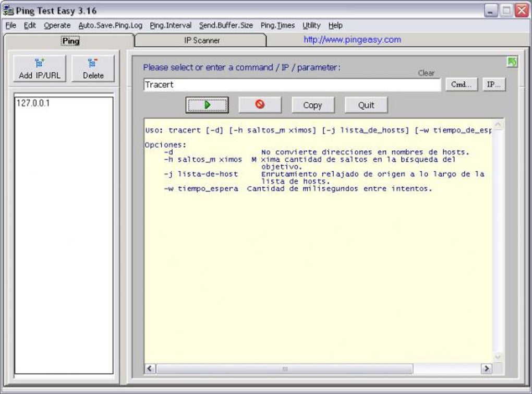This screenshot has height=394, width=532.
Task: Open the IP... list button
Action: pyautogui.click(x=493, y=85)
